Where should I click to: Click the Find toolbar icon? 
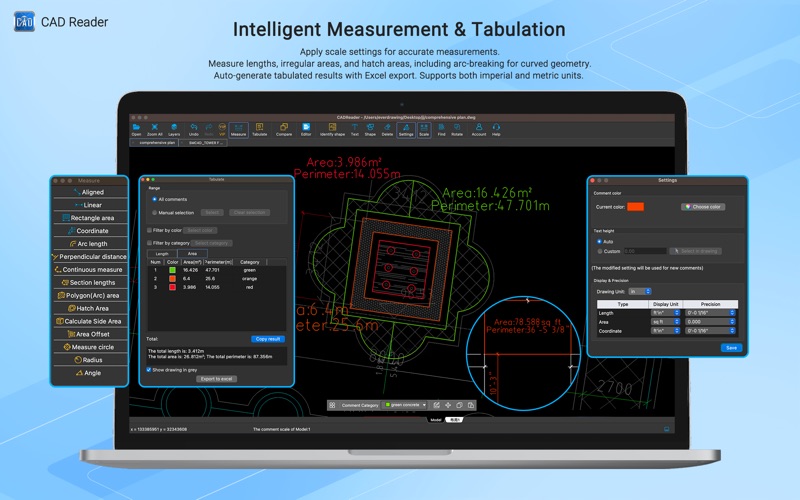[x=441, y=129]
